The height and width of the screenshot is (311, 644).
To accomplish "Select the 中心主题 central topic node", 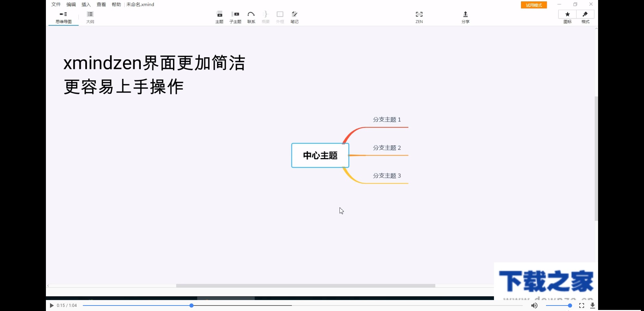I will point(320,155).
